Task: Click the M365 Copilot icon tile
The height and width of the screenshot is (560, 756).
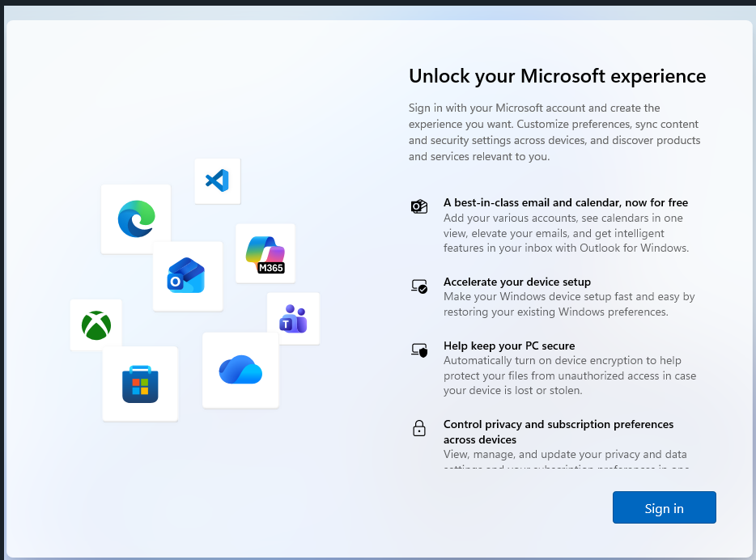Action: (265, 253)
